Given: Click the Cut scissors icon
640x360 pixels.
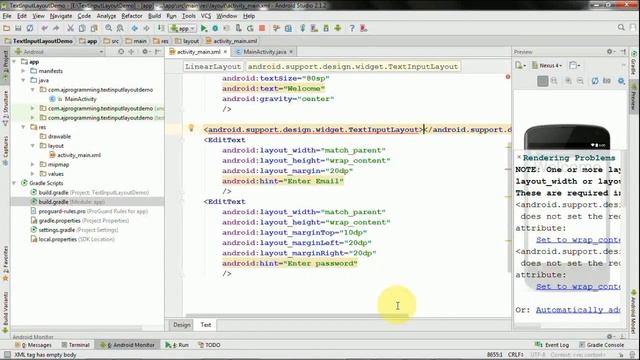Looking at the screenshot, I should 70,28.
